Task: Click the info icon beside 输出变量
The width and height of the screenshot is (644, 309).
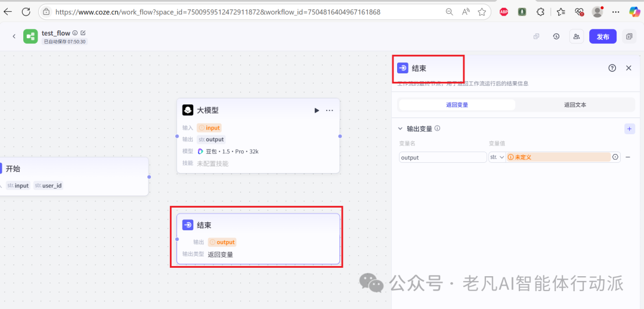Action: (x=438, y=128)
